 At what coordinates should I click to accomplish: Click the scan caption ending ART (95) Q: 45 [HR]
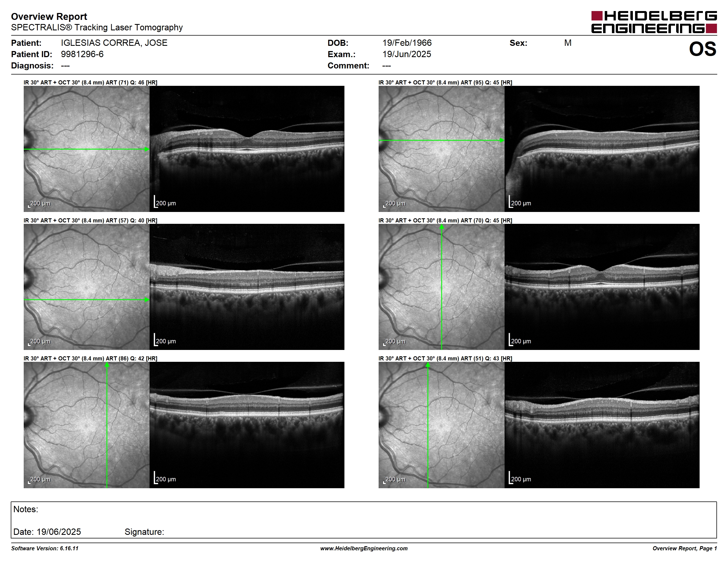click(445, 83)
